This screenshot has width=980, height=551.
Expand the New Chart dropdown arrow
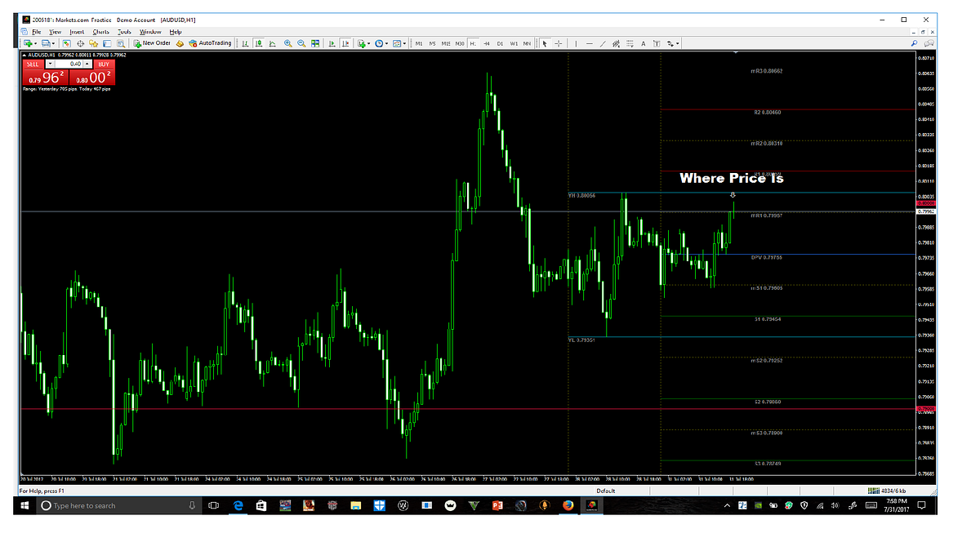coord(36,43)
